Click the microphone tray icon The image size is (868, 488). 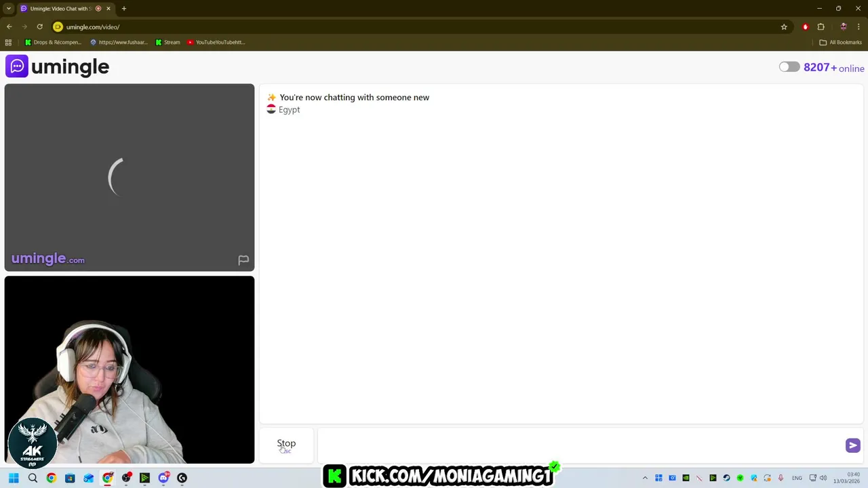point(781,478)
